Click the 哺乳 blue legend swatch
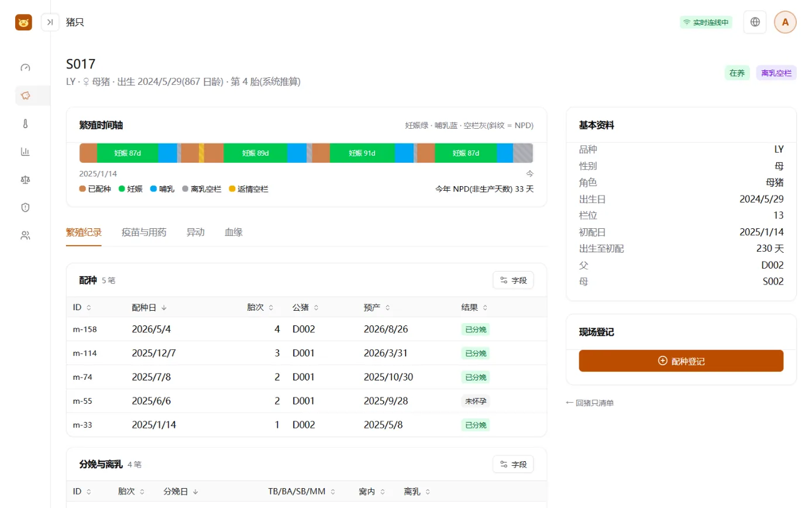Image resolution: width=812 pixels, height=508 pixels. [153, 189]
